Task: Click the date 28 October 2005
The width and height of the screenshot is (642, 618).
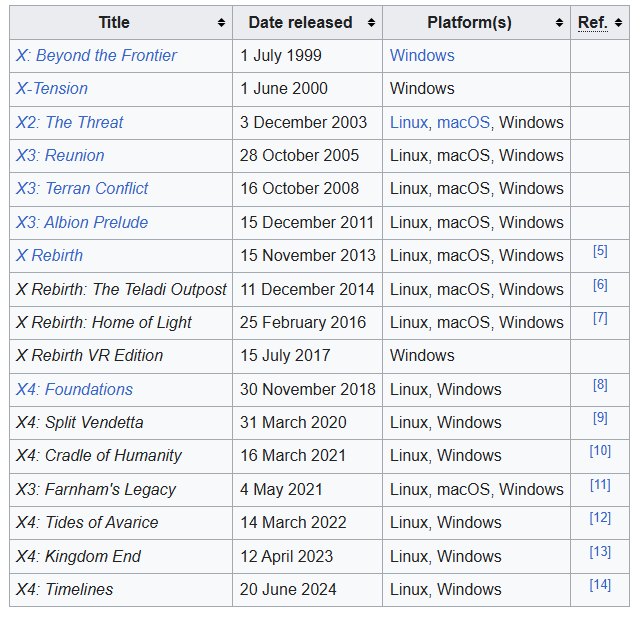Action: pos(299,156)
